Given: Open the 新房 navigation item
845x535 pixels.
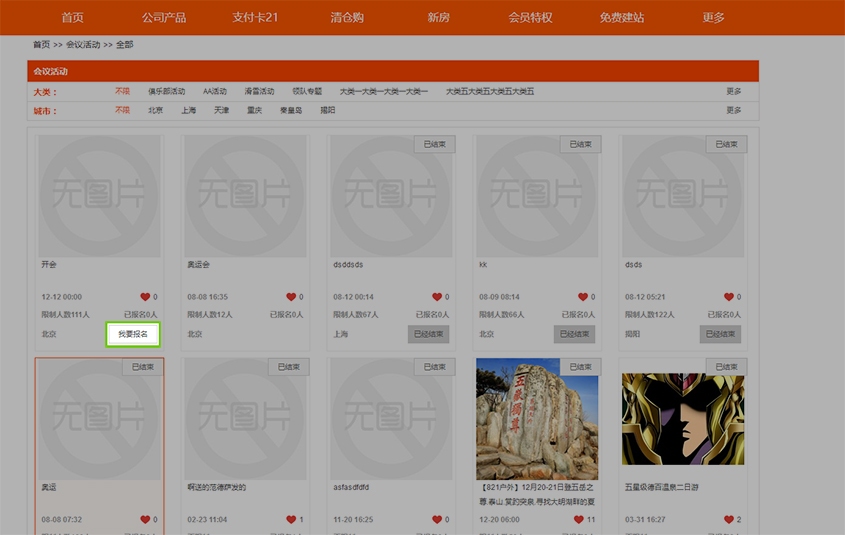Looking at the screenshot, I should pos(438,17).
